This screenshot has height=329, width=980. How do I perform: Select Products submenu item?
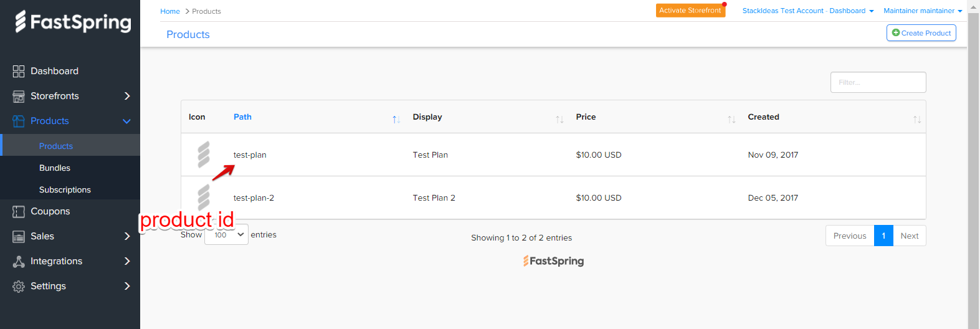[56, 146]
